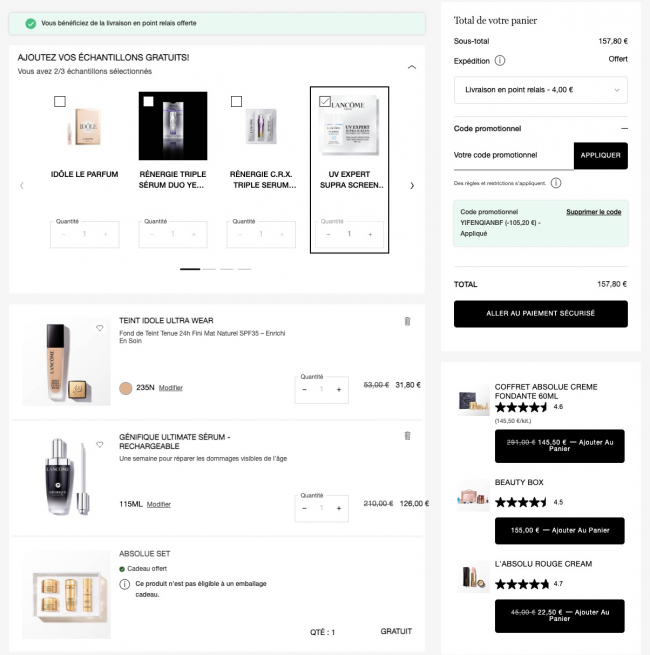650x655 pixels.
Task: Open shipping info icon next to Expédition
Action: tap(498, 61)
